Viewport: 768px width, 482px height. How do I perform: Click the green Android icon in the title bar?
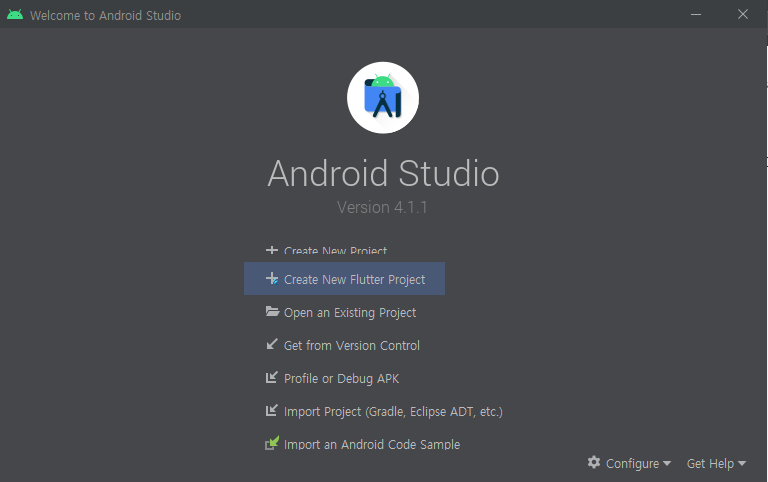(15, 15)
